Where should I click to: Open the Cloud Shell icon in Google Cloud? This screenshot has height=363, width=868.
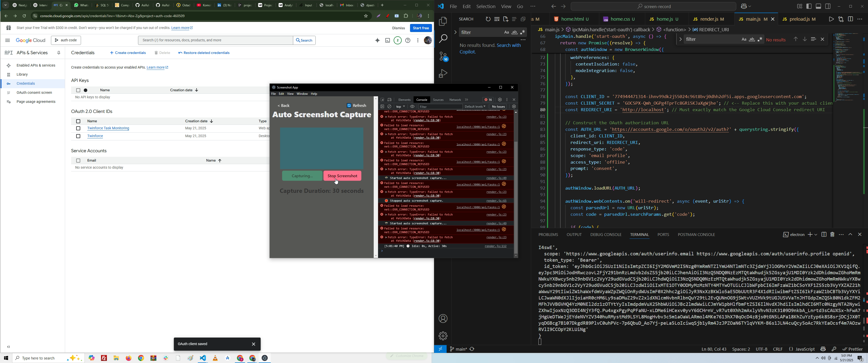coord(388,40)
